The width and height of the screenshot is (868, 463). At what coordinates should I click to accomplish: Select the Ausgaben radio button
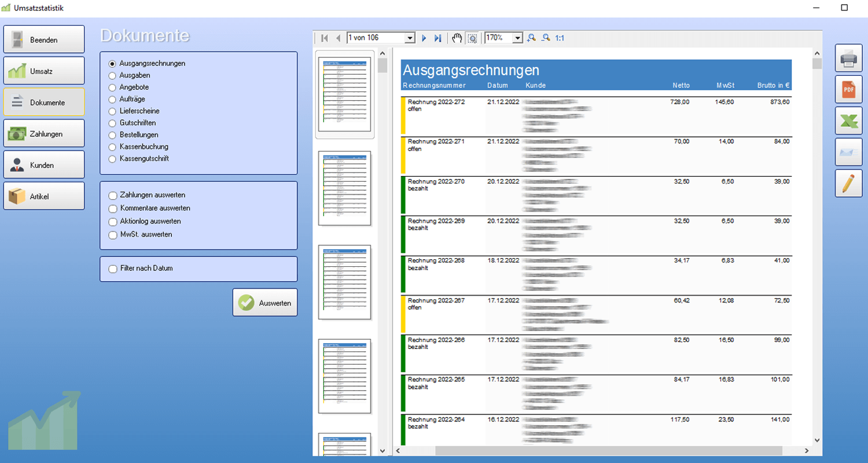pos(112,75)
